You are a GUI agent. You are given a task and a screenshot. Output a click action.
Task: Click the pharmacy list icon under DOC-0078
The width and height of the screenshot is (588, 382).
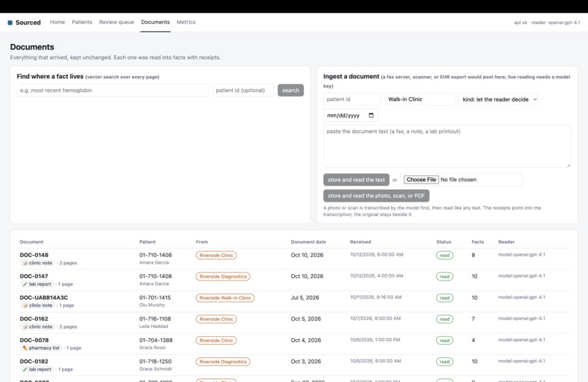25,348
